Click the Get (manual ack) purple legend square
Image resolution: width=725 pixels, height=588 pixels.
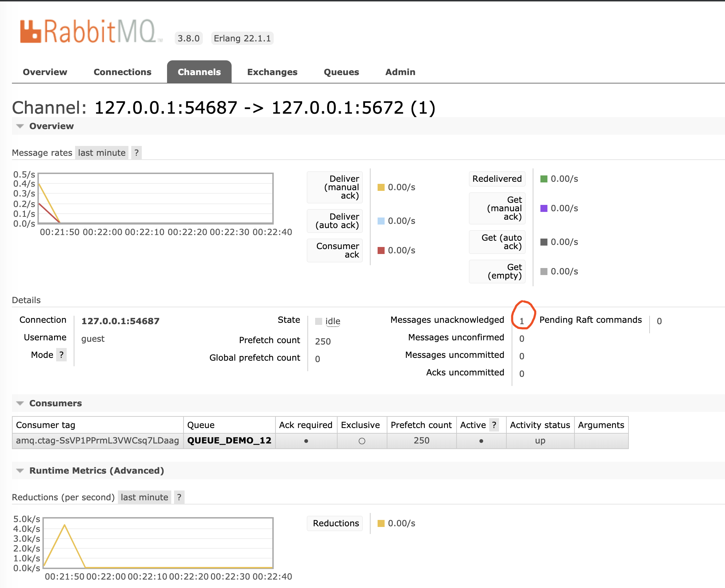coord(544,208)
